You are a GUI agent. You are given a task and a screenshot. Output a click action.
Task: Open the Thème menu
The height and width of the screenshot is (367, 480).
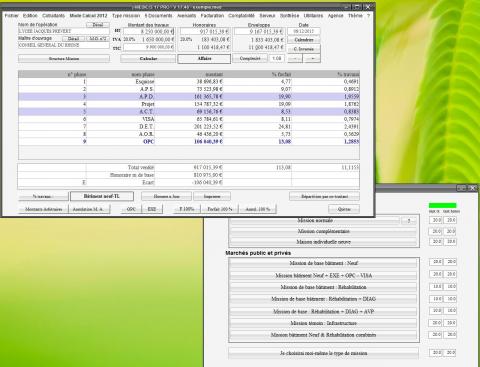pyautogui.click(x=355, y=16)
